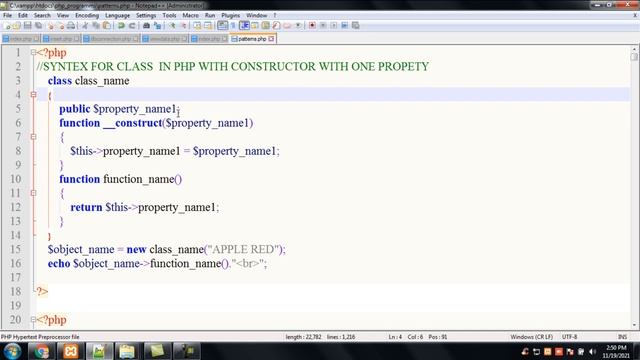Close the patterns.php tab with its X

tap(271, 39)
